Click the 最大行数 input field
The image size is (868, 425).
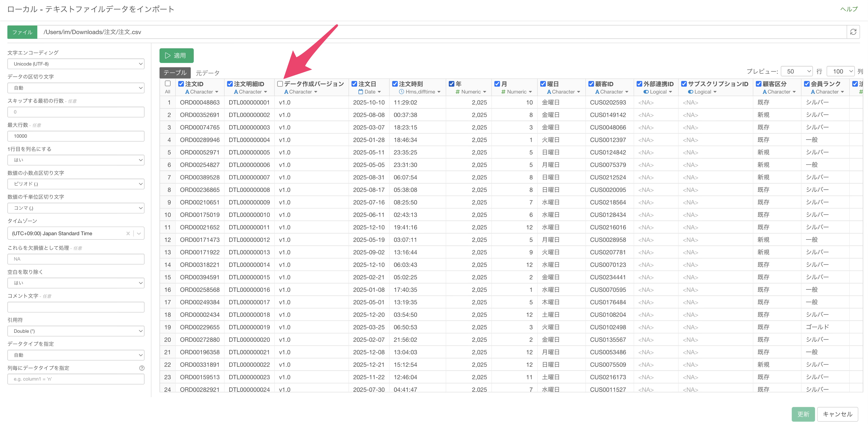tap(76, 136)
